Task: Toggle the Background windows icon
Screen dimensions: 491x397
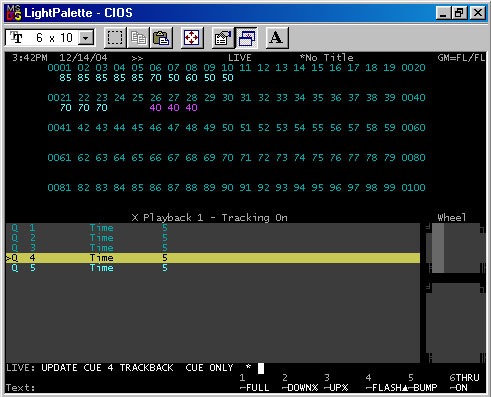Action: point(246,38)
